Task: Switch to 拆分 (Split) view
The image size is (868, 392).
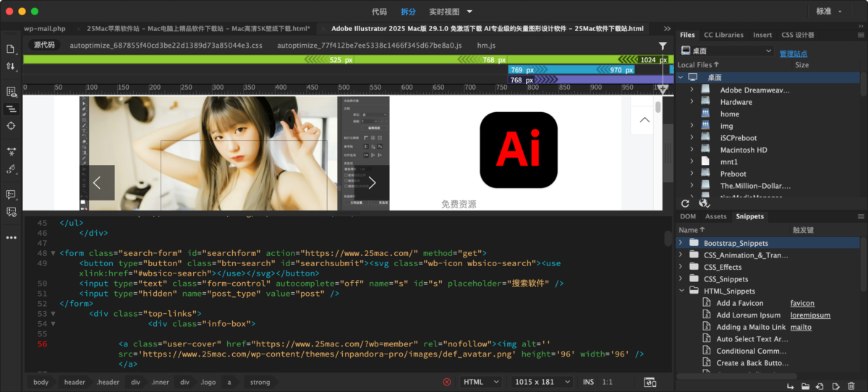Action: [x=408, y=12]
